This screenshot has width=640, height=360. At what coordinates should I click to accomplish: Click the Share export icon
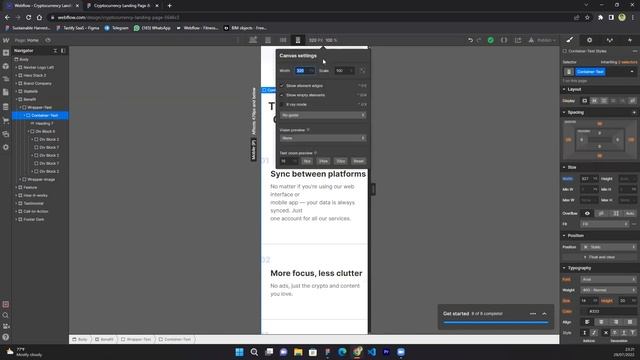[518, 40]
